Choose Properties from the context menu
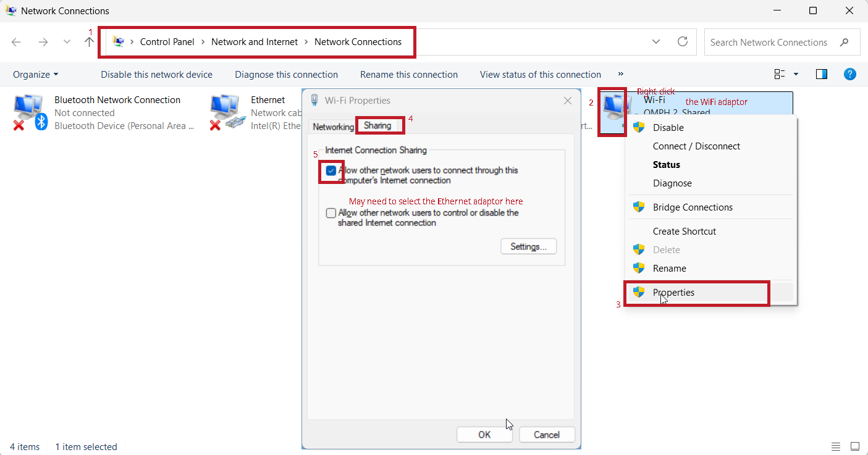This screenshot has height=455, width=868. pos(673,293)
